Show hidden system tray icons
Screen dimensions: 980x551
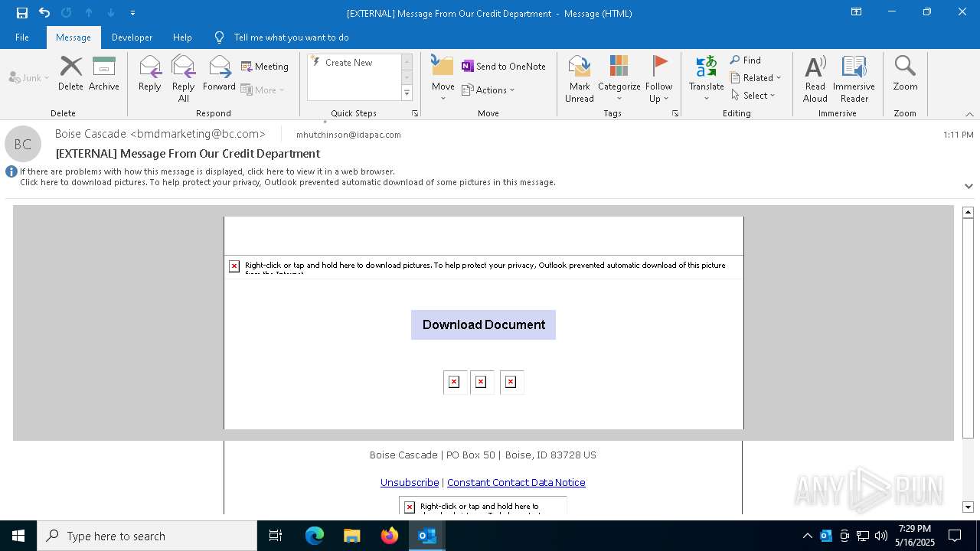point(808,536)
